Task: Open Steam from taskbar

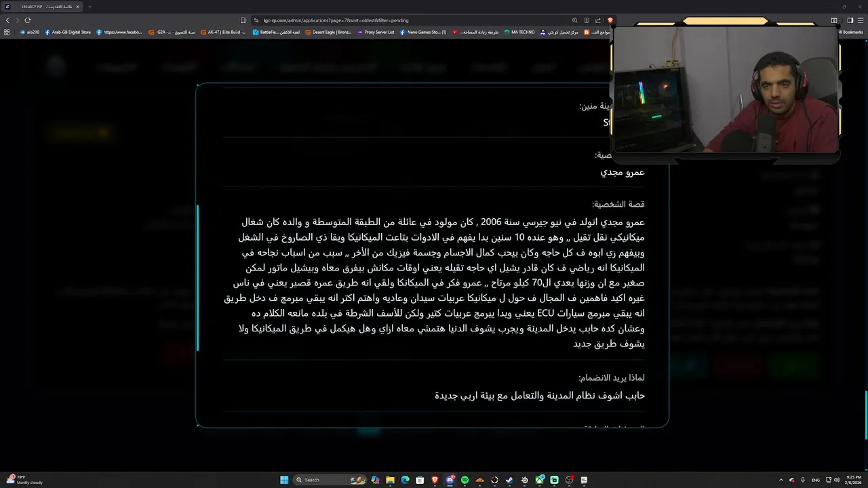Action: coord(509,480)
